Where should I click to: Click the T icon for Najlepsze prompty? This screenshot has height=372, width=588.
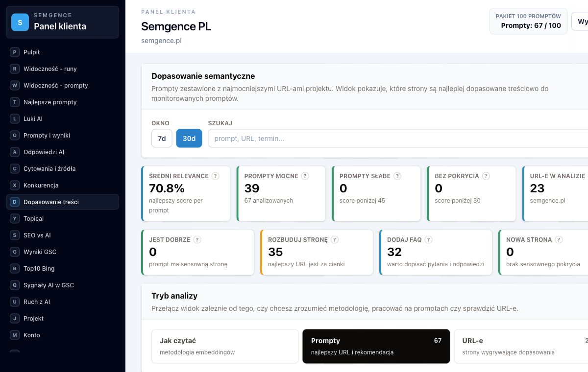tap(15, 102)
